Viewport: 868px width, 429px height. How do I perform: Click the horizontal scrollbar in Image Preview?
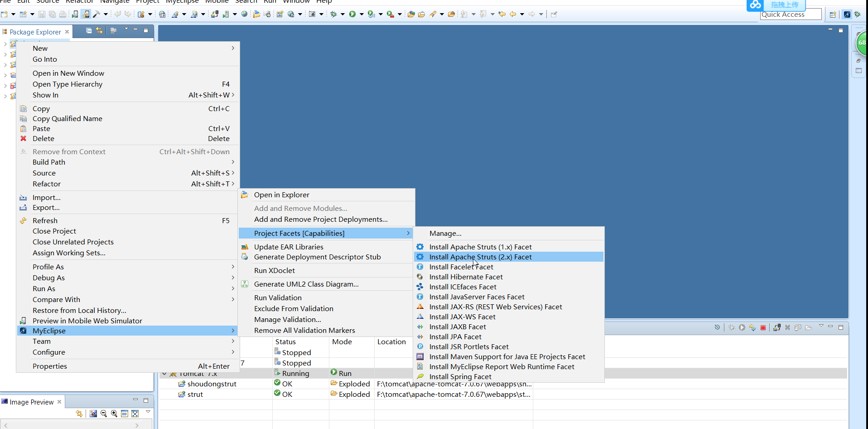coord(72,425)
